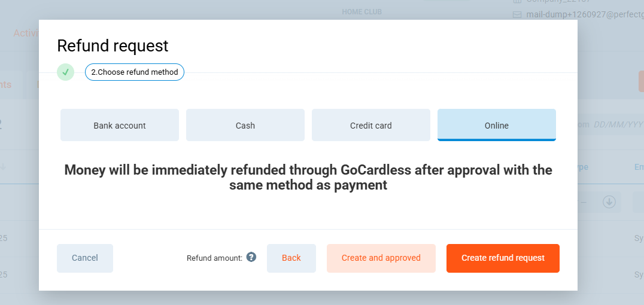
Task: Click the refund amount help question-mark icon
Action: [251, 257]
